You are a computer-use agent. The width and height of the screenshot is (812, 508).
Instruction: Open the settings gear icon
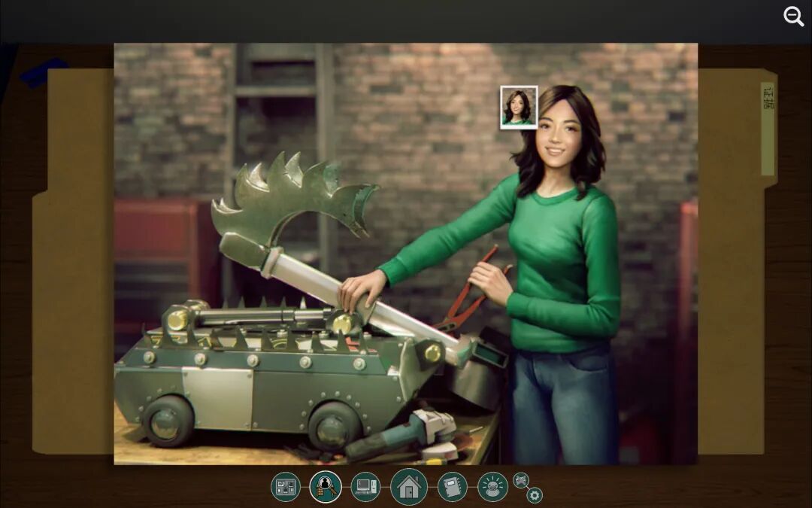pos(535,495)
